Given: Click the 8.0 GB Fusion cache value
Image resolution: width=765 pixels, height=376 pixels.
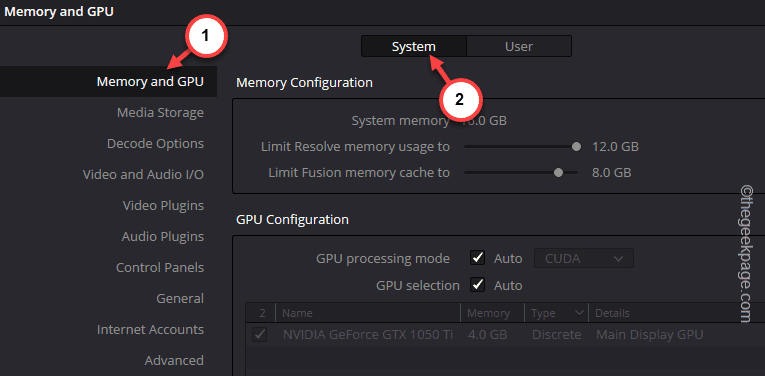Looking at the screenshot, I should tap(611, 172).
